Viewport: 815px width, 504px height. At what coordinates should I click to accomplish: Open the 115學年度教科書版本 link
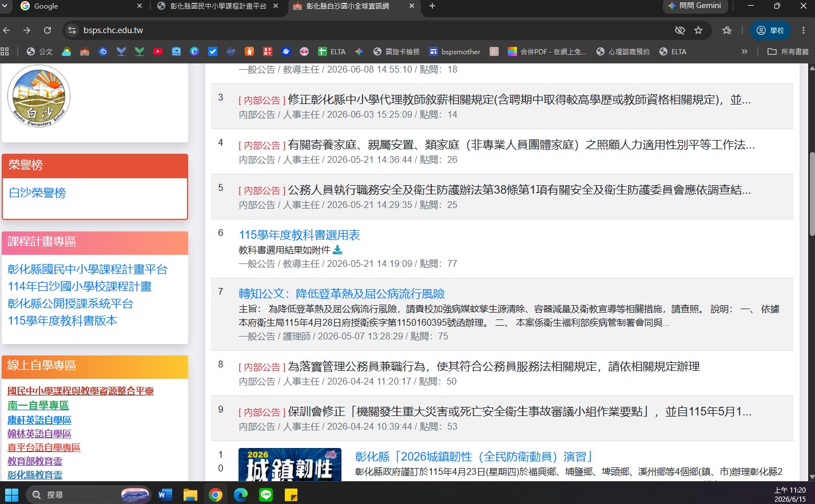(x=62, y=321)
